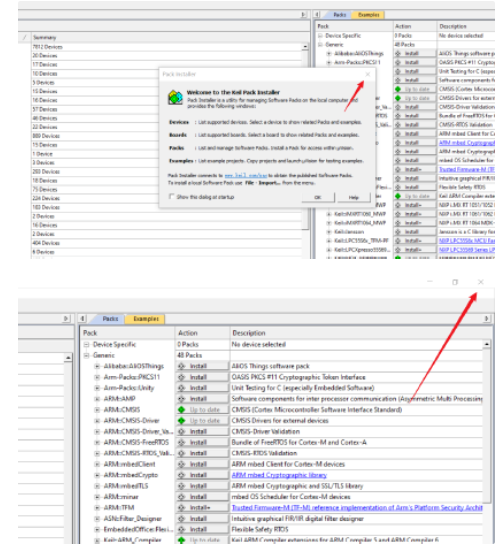The image size is (495, 556).
Task: Close the Pack Installer main window, bottom screenshot
Action: coord(481,282)
